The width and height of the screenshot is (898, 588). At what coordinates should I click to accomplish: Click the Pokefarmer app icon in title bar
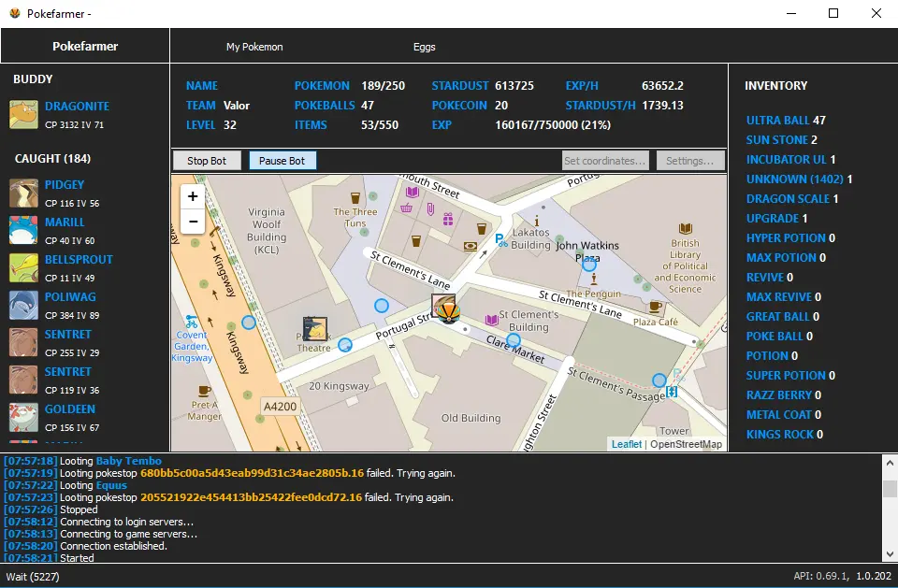[15, 13]
